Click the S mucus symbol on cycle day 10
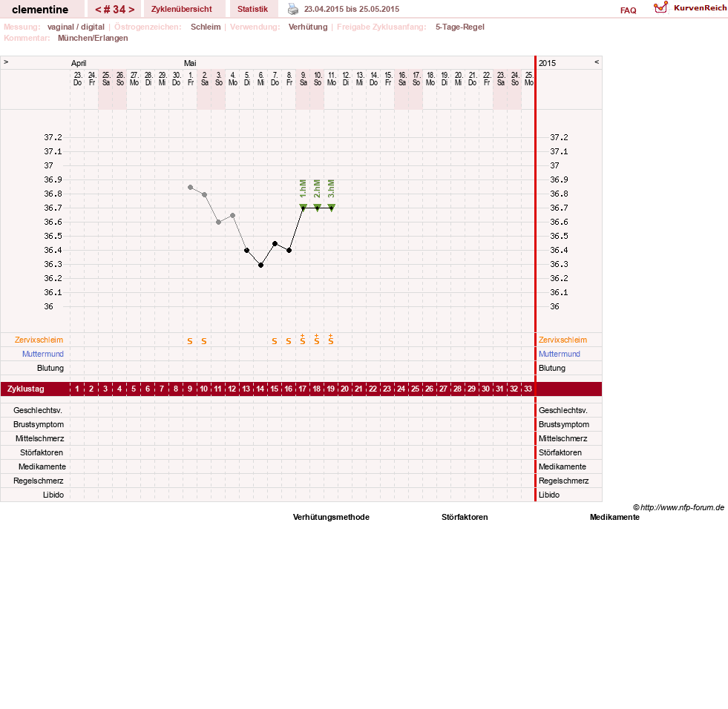This screenshot has width=728, height=709. 204,341
